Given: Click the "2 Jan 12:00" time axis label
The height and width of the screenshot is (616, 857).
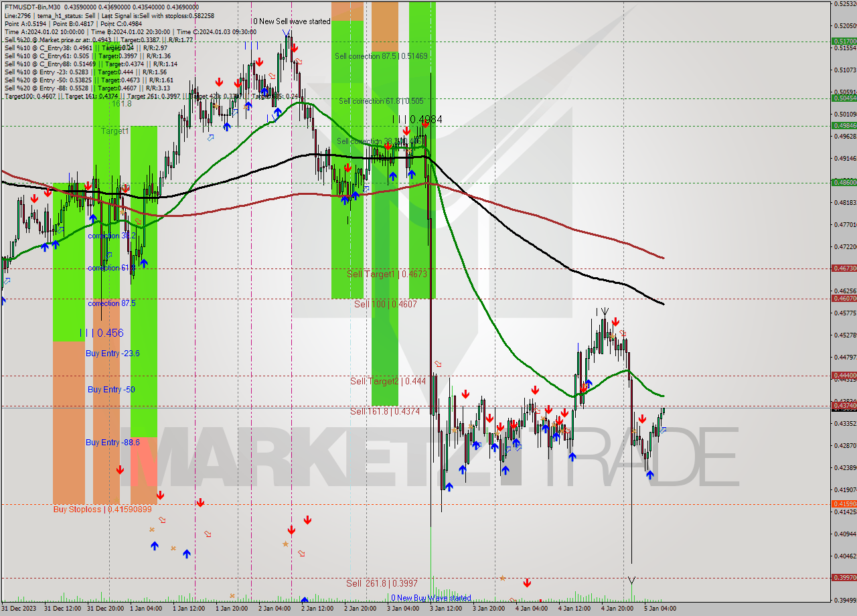Looking at the screenshot, I should click(x=318, y=609).
